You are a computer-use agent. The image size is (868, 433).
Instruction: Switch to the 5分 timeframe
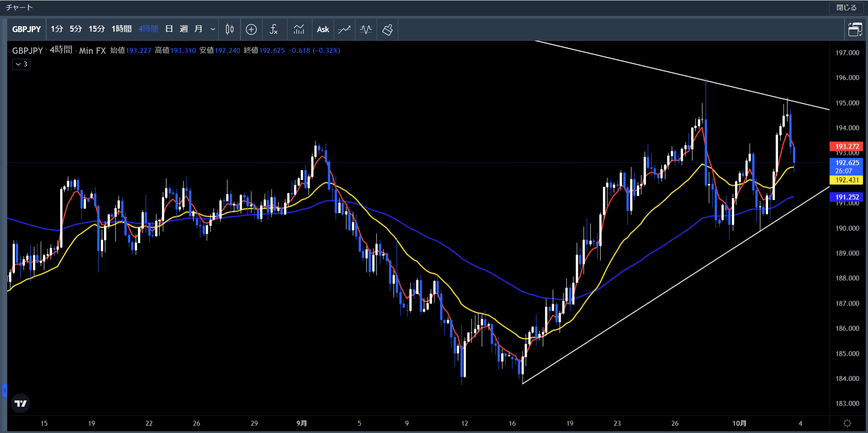coord(76,29)
